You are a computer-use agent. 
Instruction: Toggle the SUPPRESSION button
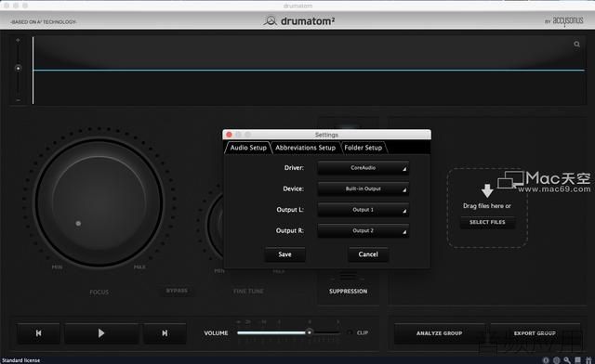point(348,291)
